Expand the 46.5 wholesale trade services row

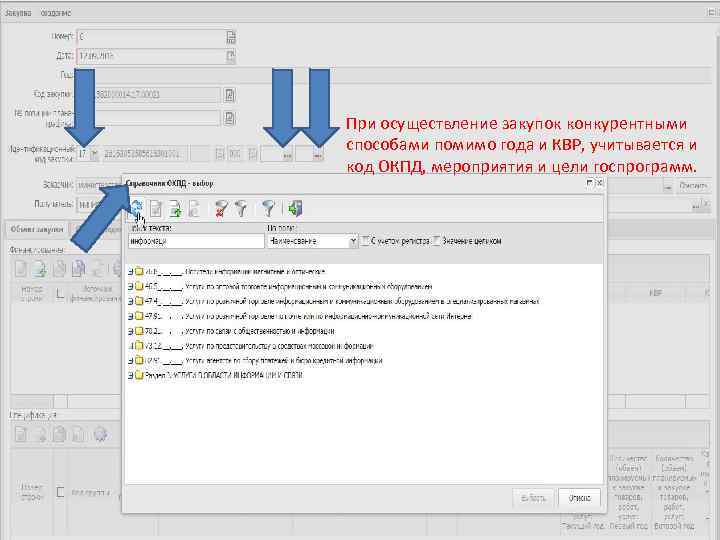click(x=130, y=287)
